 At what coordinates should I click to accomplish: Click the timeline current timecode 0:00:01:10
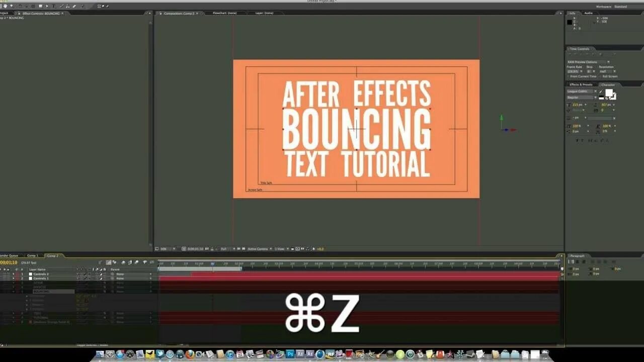click(x=9, y=262)
